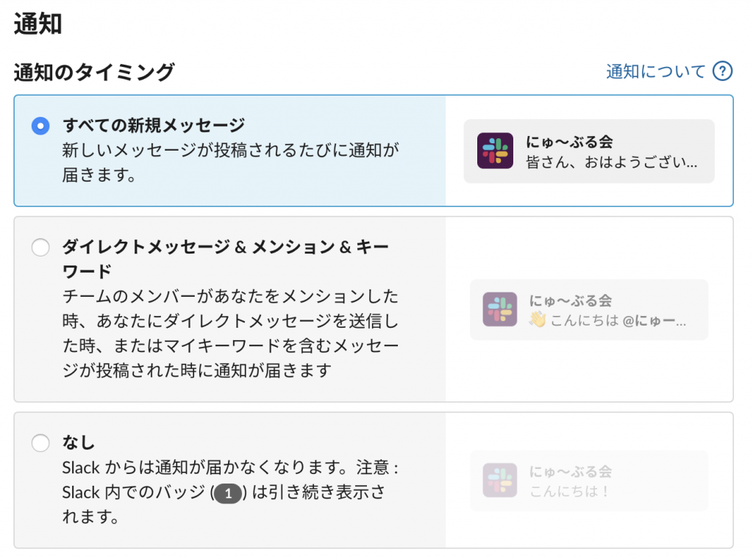
Task: Click the question mark help icon
Action: (x=722, y=71)
